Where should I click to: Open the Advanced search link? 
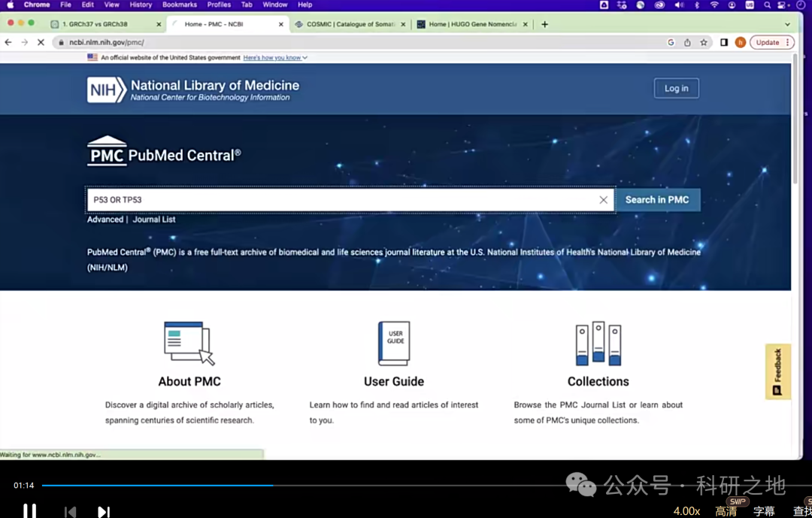105,220
